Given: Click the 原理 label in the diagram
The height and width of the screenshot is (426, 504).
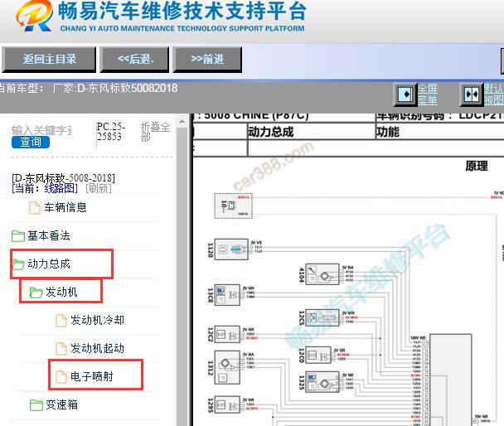Looking at the screenshot, I should tap(477, 166).
